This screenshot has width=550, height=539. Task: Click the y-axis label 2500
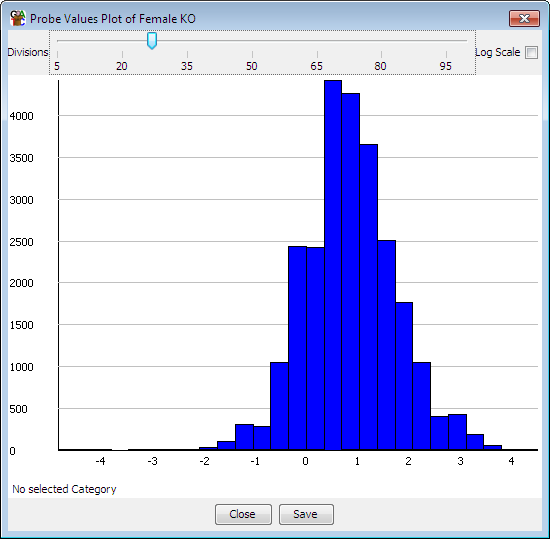coord(21,242)
